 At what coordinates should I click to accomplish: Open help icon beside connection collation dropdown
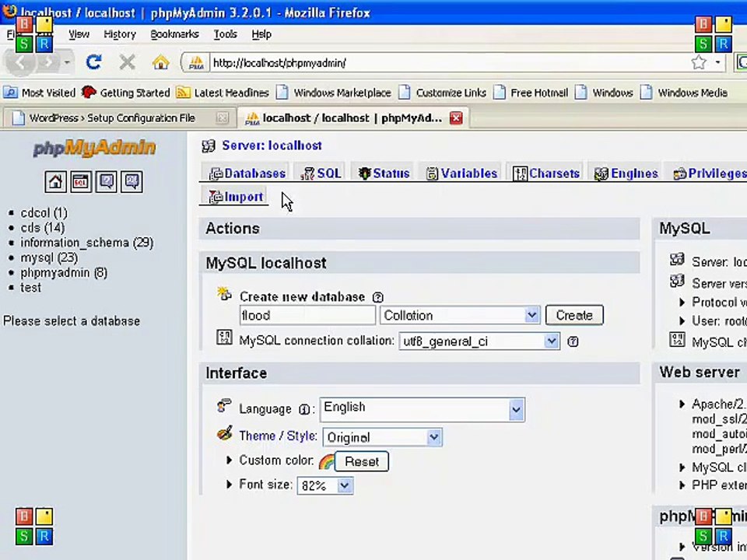click(573, 341)
